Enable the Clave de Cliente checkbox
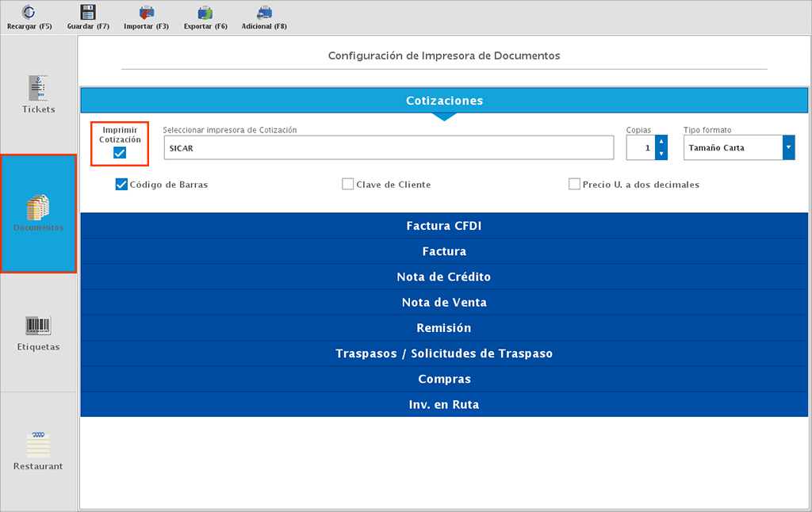The width and height of the screenshot is (812, 512). pyautogui.click(x=347, y=183)
